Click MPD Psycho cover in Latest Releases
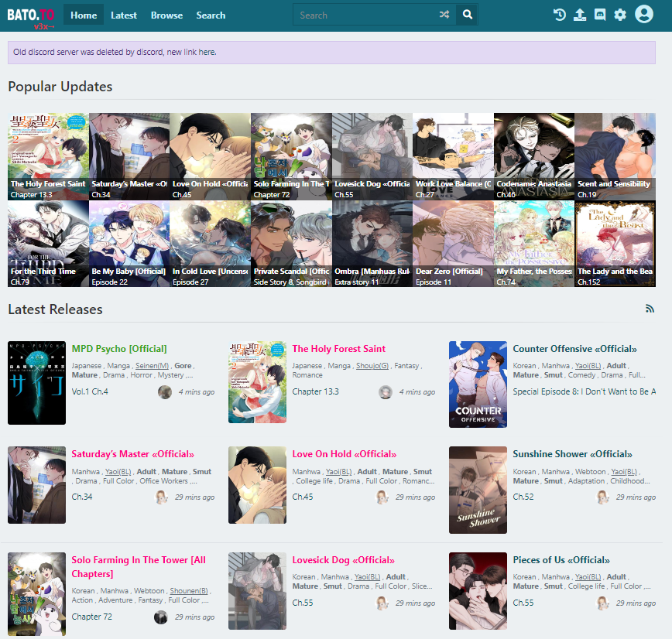The width and height of the screenshot is (672, 639). [x=37, y=383]
